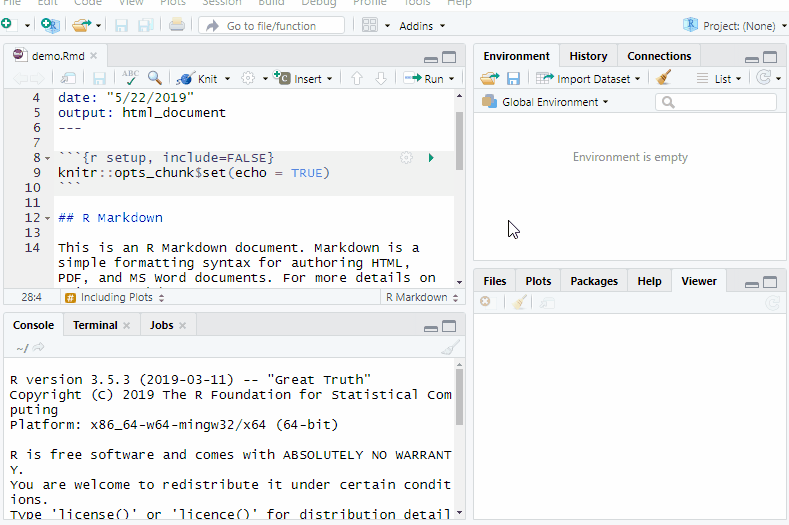Clear all viewer items broom icon
The width and height of the screenshot is (789, 525).
[519, 302]
